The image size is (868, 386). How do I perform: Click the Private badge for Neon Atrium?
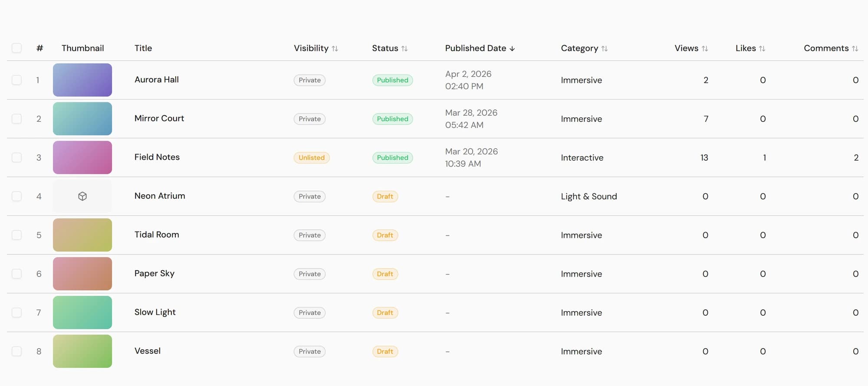click(x=310, y=196)
